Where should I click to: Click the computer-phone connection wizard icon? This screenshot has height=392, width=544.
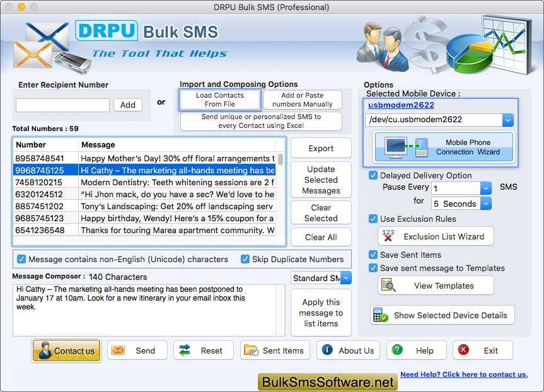[405, 147]
